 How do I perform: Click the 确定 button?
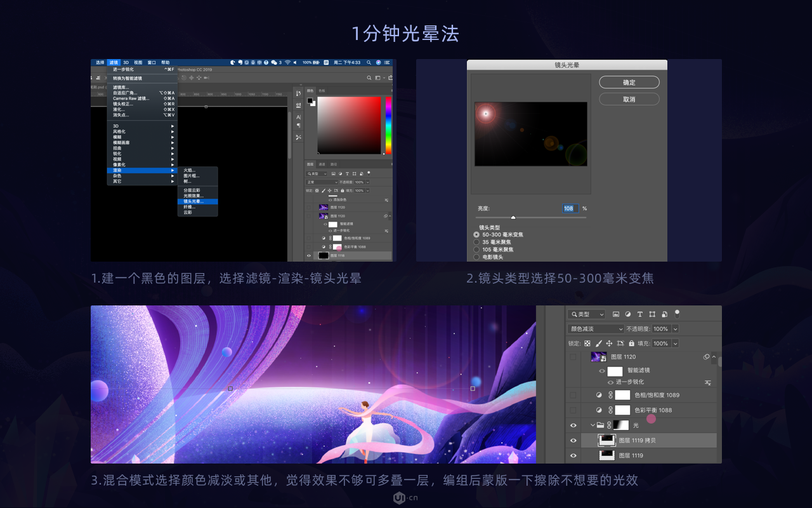629,83
